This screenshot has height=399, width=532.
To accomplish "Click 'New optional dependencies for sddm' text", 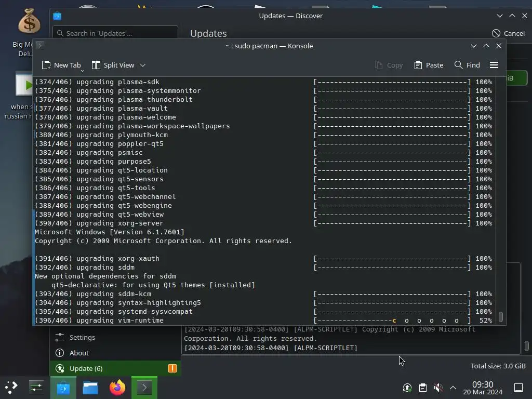I will coord(105,276).
